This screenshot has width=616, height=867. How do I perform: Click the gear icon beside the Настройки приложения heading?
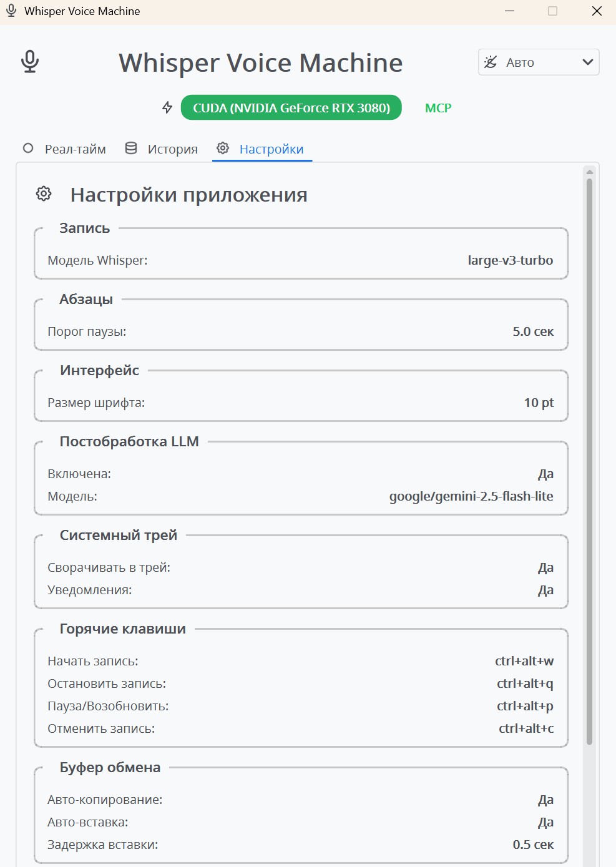(x=44, y=194)
